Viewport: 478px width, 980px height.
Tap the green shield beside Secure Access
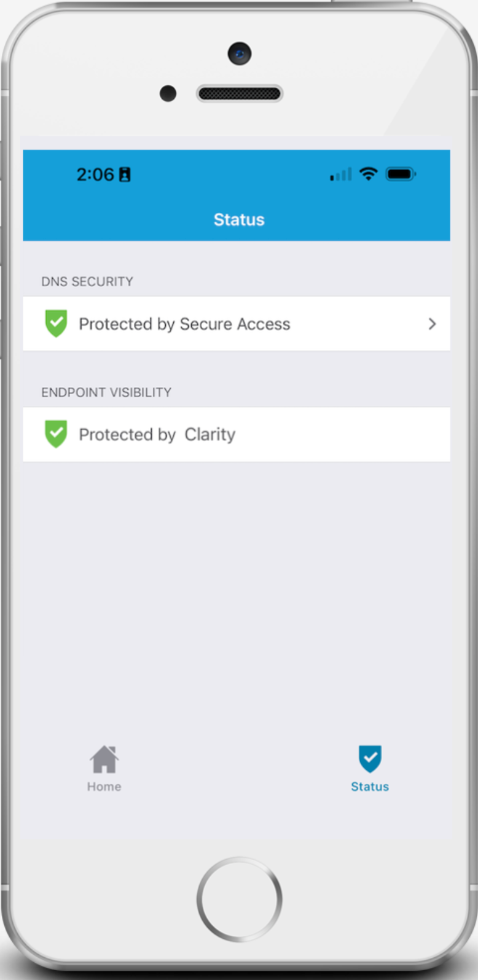56,324
